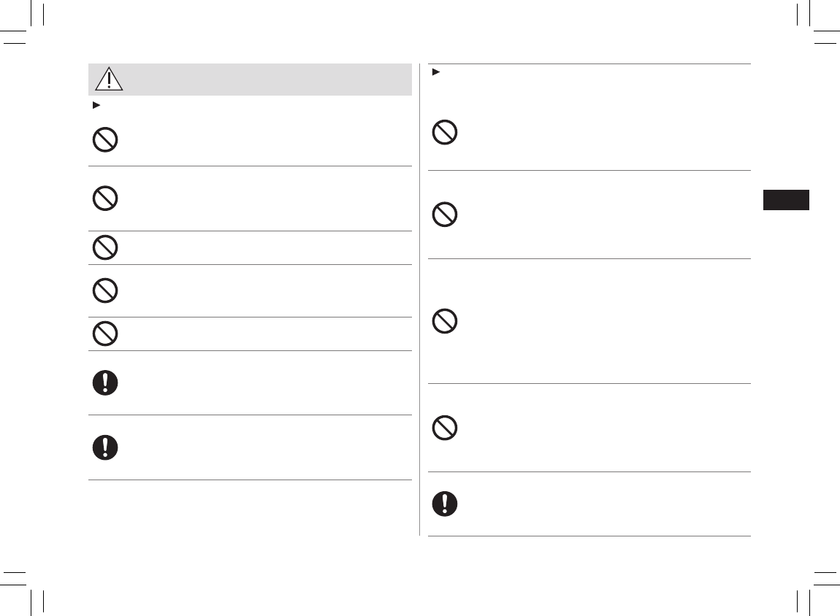Select the fourth prohibition icon in the left column

(x=105, y=290)
